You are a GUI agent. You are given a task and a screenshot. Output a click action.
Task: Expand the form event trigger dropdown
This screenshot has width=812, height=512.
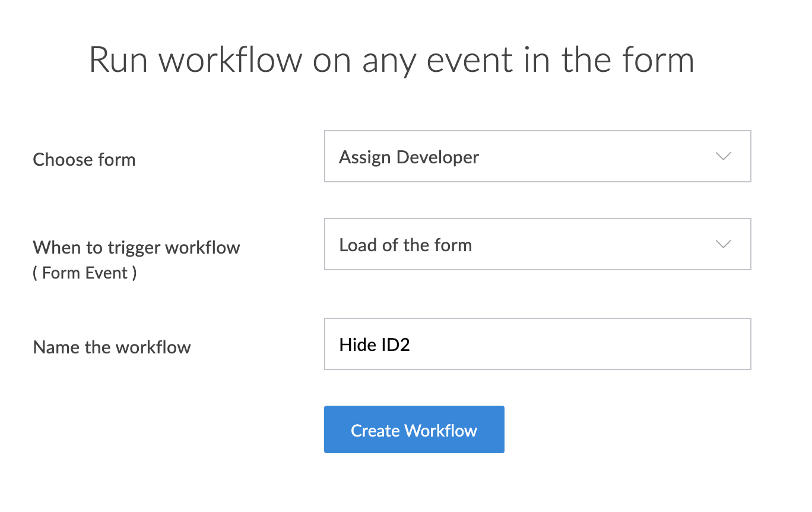(x=537, y=244)
